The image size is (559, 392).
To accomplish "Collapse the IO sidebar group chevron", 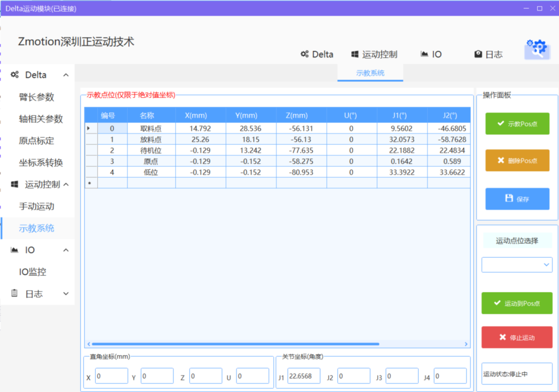I will [66, 250].
